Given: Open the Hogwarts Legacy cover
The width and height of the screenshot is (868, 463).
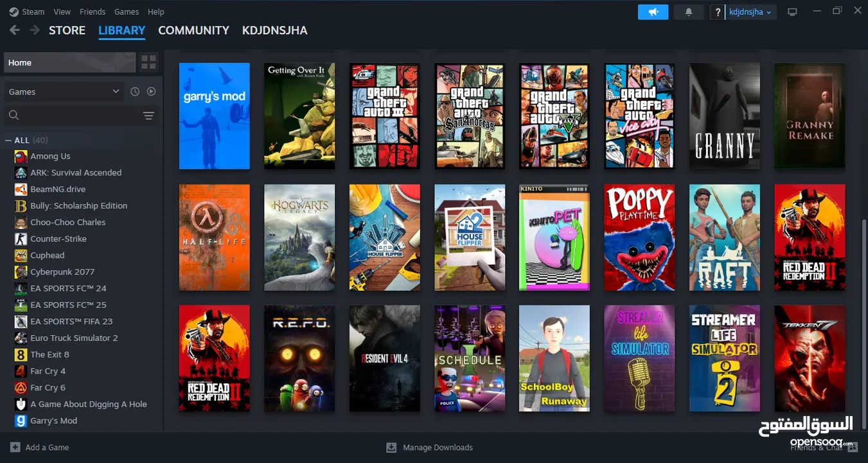Looking at the screenshot, I should (x=299, y=237).
